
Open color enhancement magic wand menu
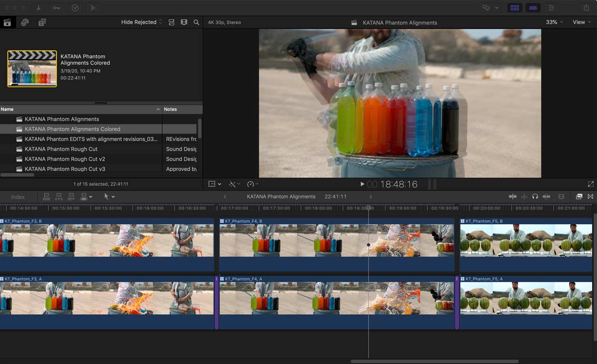(234, 184)
